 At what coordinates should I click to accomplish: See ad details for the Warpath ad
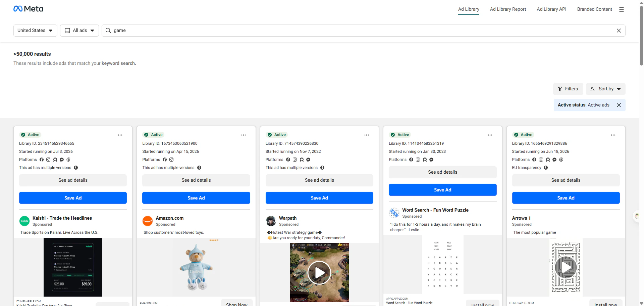319,180
